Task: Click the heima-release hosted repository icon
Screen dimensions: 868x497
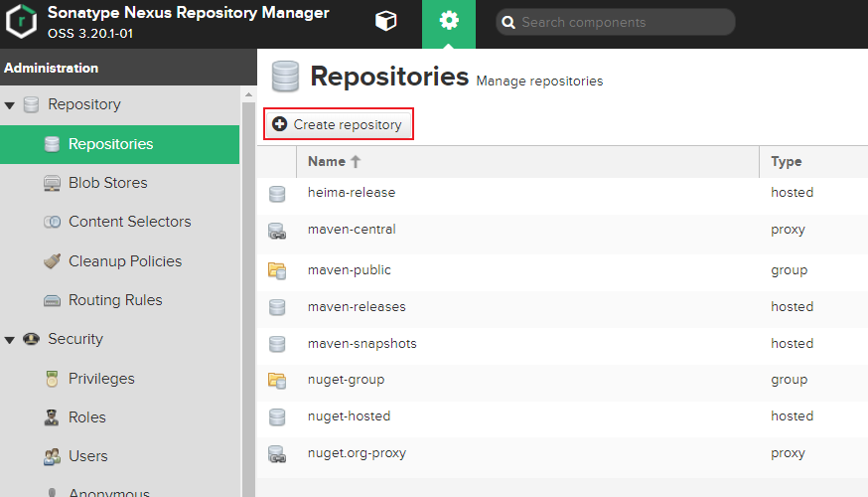Action: point(277,194)
